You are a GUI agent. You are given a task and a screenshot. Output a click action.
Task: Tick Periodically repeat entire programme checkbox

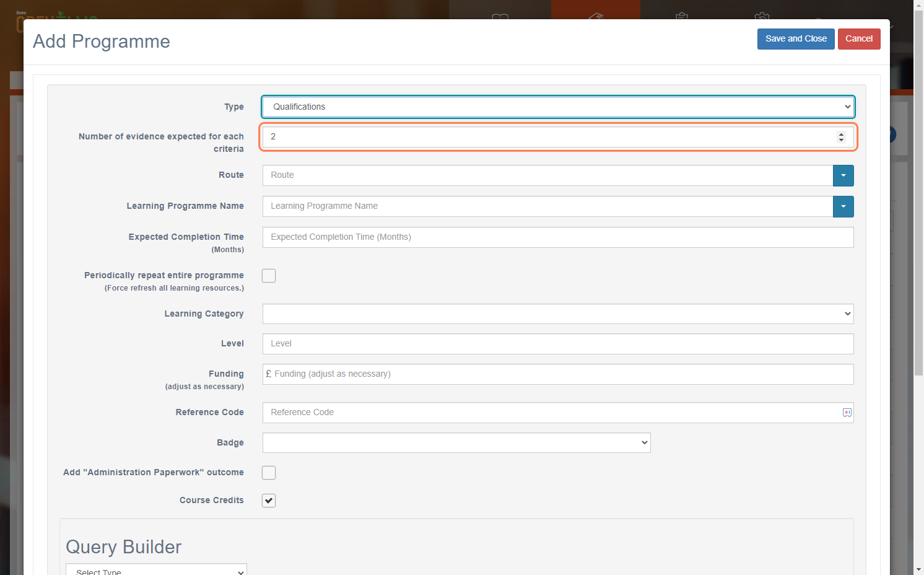pos(269,276)
